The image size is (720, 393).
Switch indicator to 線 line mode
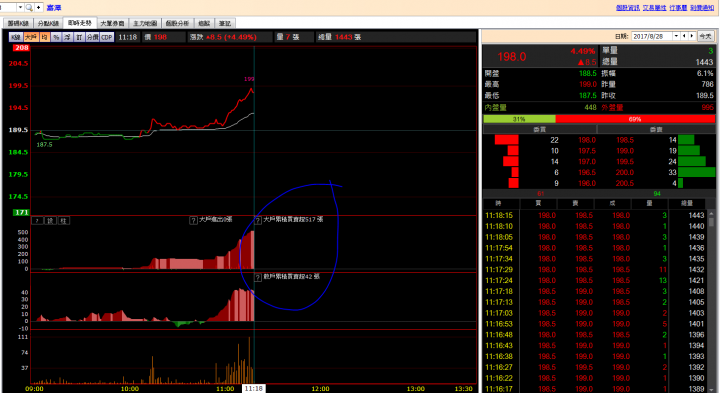point(51,221)
